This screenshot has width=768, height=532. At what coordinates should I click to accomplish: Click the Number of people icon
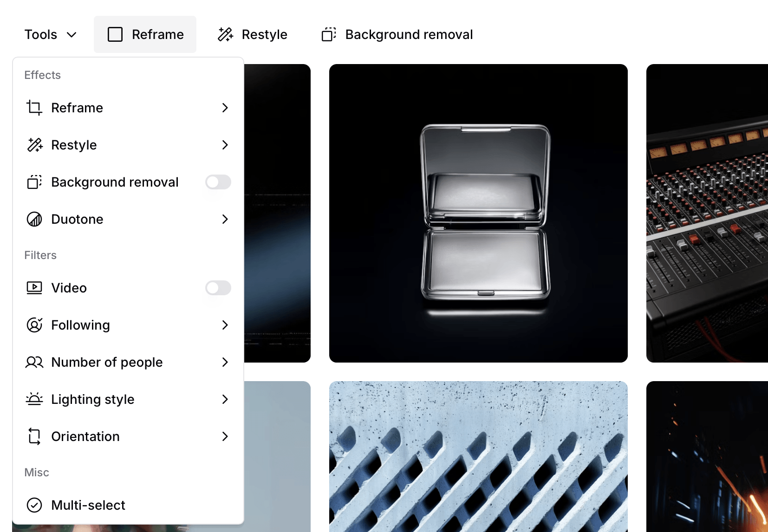[x=34, y=362]
